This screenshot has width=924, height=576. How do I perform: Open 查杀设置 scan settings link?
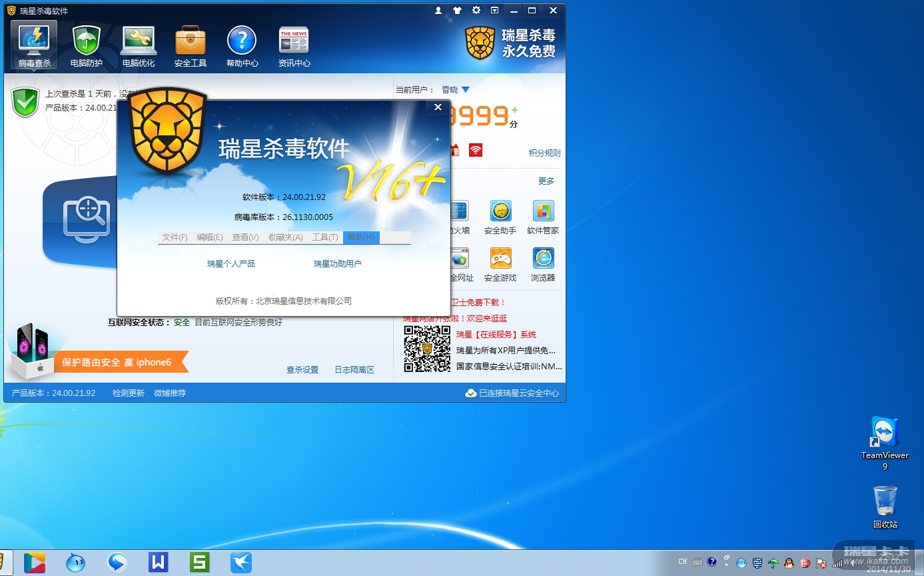(302, 369)
